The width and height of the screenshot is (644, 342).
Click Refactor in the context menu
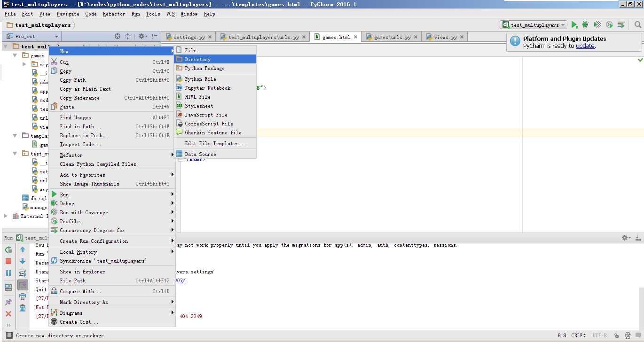(112, 155)
